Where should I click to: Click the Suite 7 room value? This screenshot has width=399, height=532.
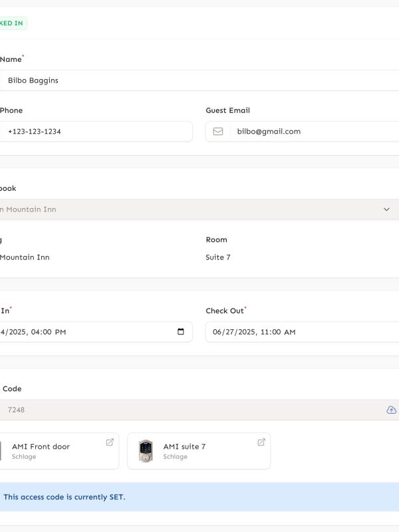218,257
